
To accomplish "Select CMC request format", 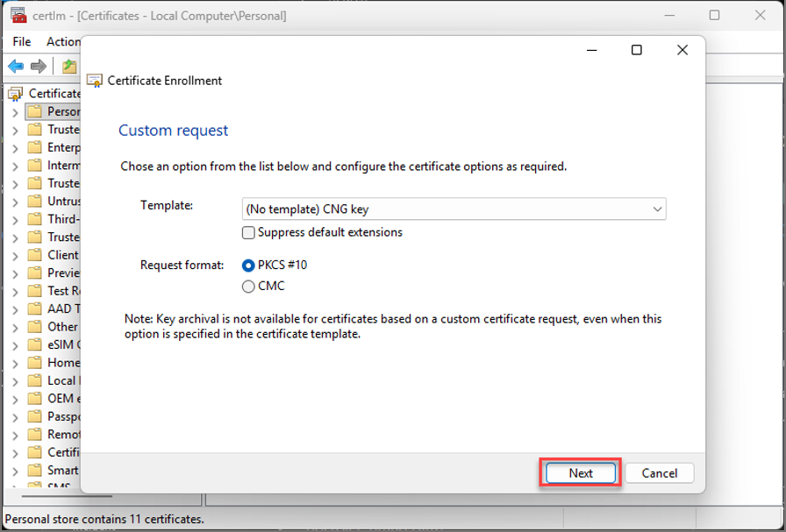I will click(x=248, y=286).
